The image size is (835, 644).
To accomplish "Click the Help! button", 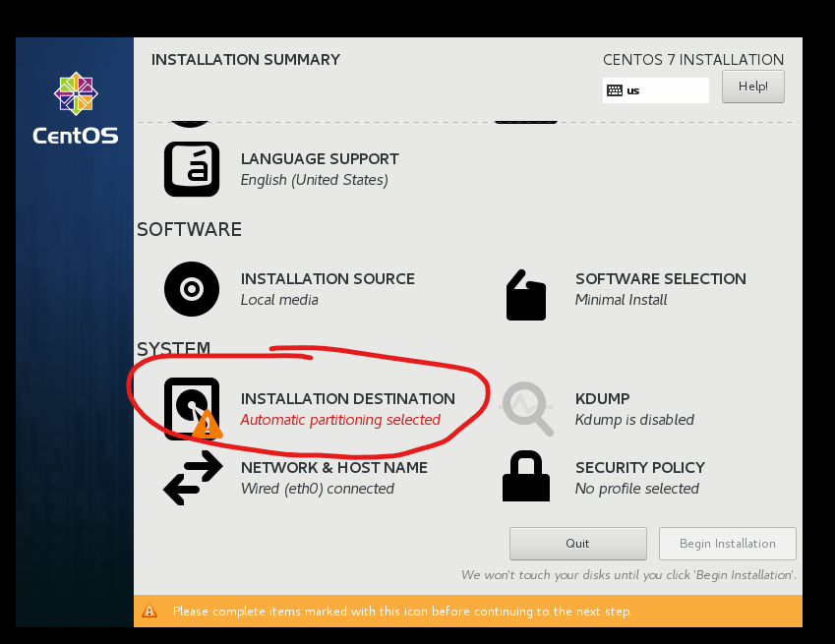I will click(753, 87).
